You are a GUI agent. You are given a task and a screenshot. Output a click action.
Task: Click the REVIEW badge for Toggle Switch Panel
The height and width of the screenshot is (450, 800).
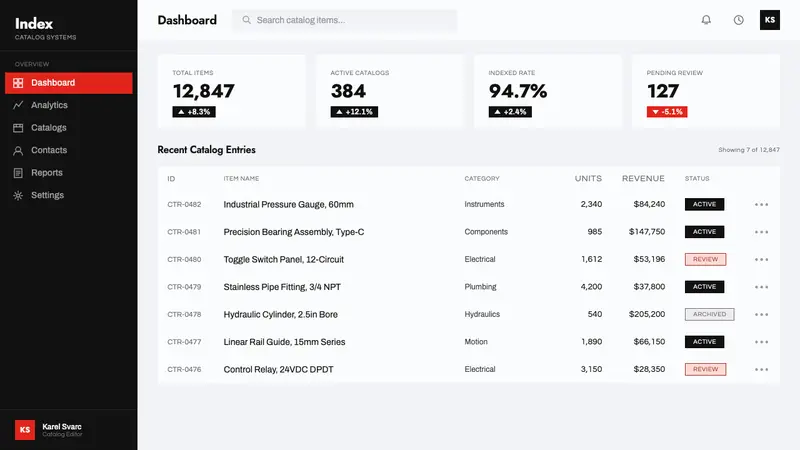(x=705, y=259)
